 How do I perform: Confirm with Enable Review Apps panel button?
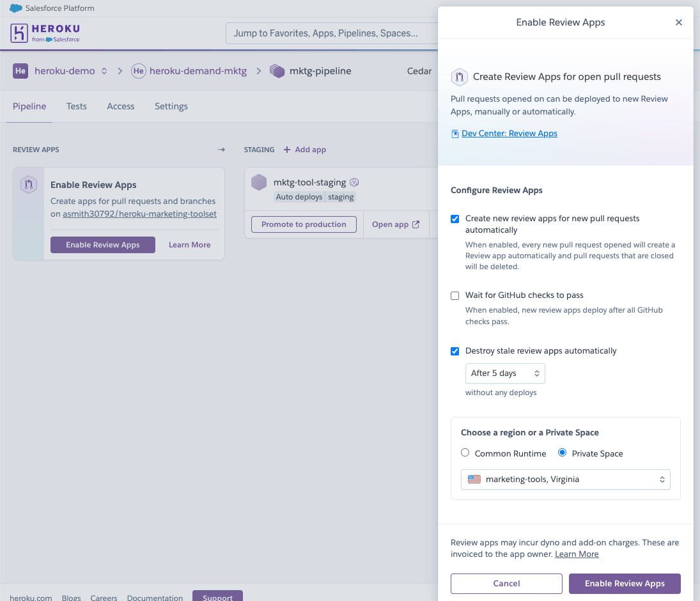click(x=625, y=584)
